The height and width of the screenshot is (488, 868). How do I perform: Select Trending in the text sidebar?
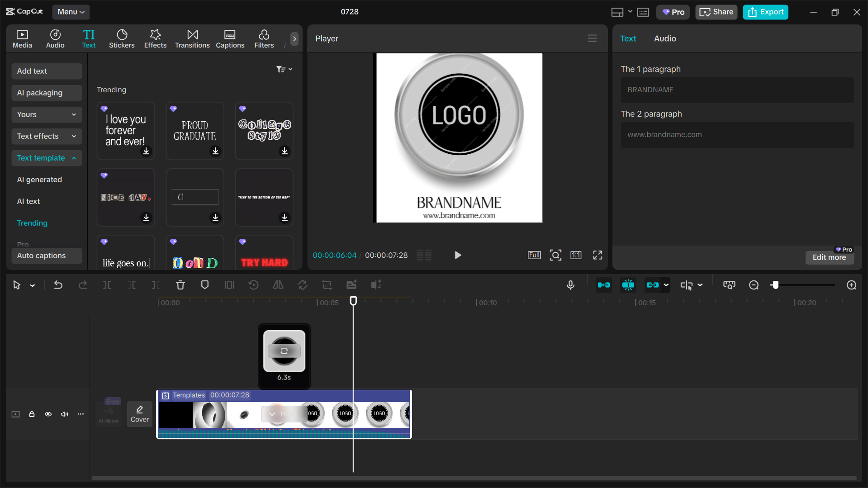pyautogui.click(x=32, y=223)
